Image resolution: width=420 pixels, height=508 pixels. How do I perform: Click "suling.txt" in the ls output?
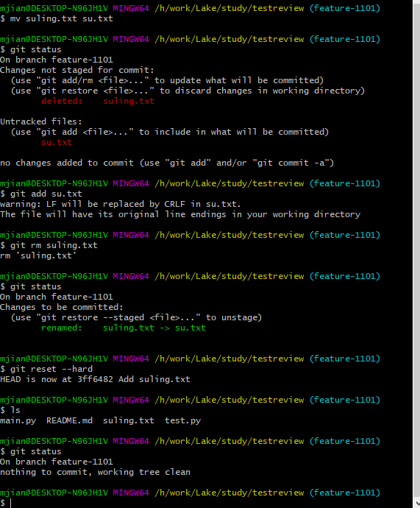129,420
